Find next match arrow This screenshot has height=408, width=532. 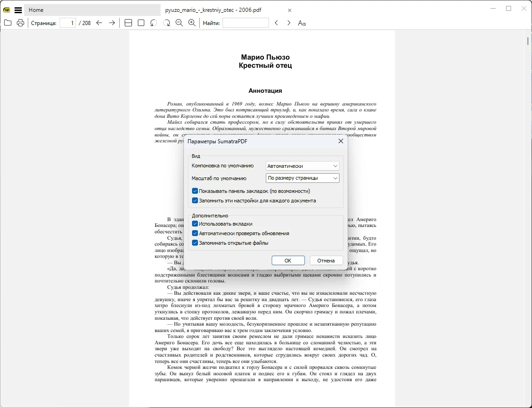289,23
